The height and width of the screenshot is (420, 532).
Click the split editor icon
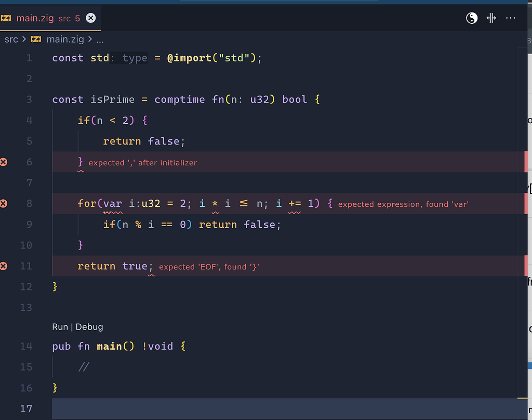(491, 18)
